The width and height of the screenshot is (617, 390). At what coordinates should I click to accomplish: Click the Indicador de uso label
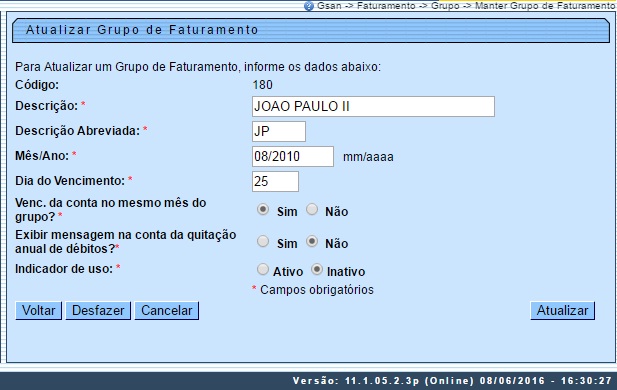tap(64, 269)
